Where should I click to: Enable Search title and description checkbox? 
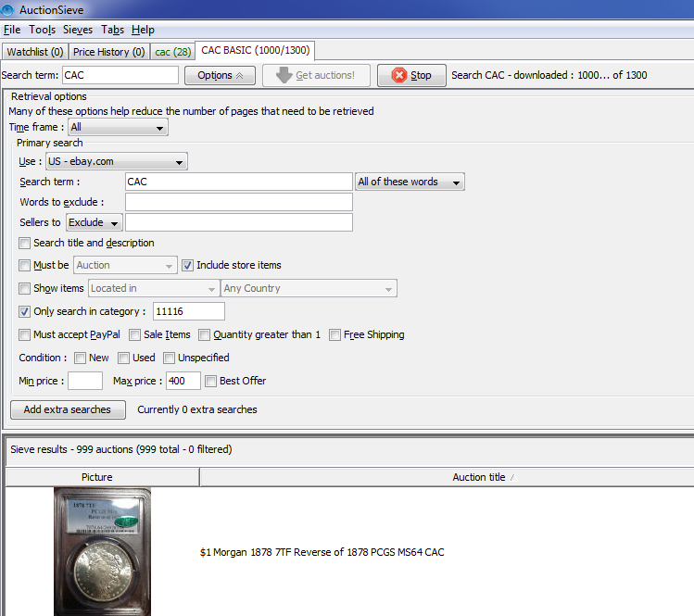coord(24,243)
